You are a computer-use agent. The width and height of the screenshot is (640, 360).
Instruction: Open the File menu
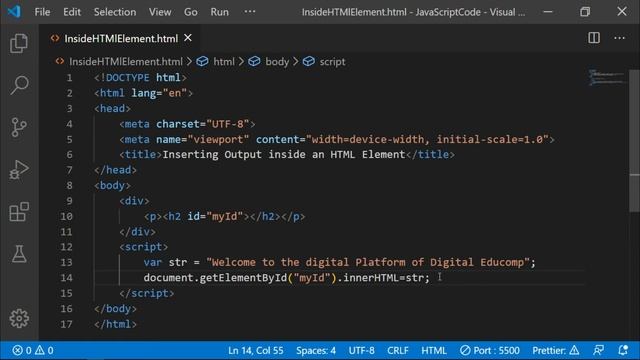click(x=42, y=12)
